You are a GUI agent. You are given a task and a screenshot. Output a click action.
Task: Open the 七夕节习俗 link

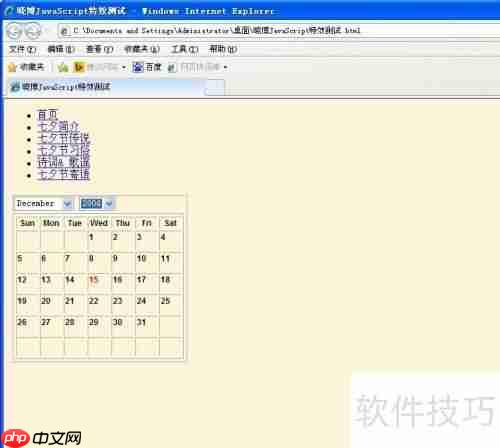(64, 151)
